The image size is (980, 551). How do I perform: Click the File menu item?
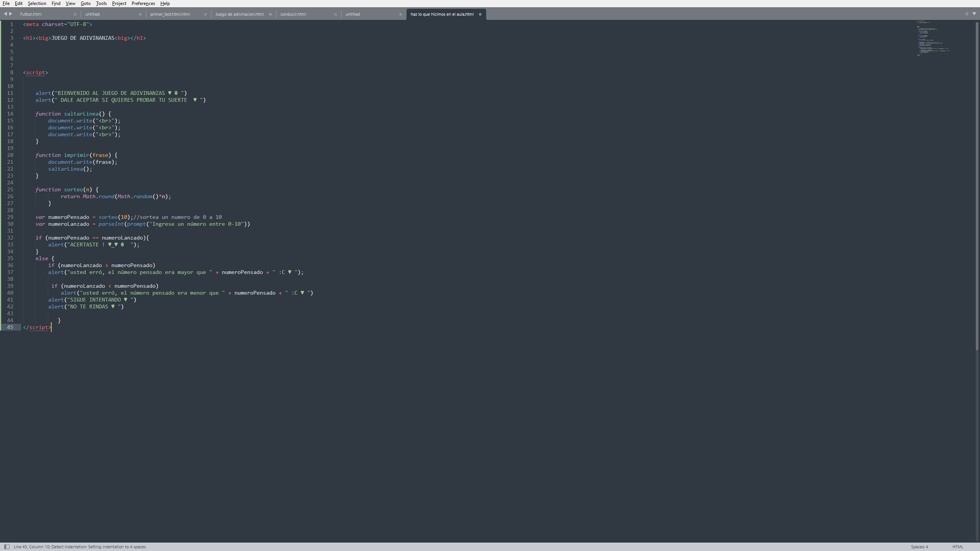coord(6,3)
